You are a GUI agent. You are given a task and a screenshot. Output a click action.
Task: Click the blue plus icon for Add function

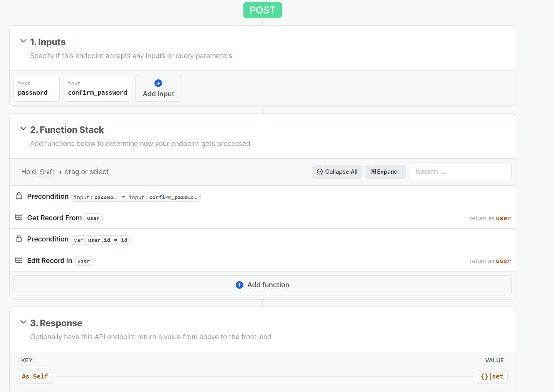(x=240, y=285)
